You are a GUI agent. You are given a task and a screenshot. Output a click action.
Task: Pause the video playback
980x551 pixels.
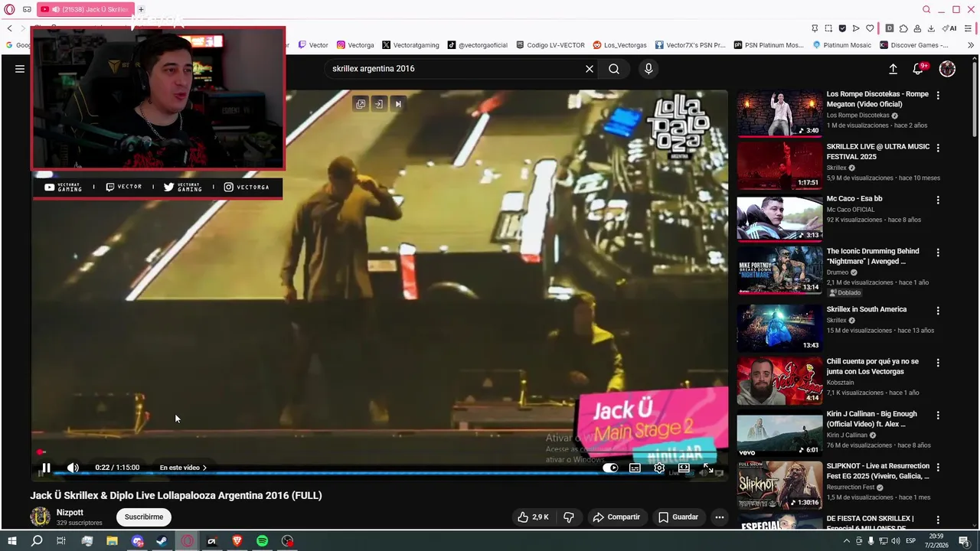click(46, 468)
